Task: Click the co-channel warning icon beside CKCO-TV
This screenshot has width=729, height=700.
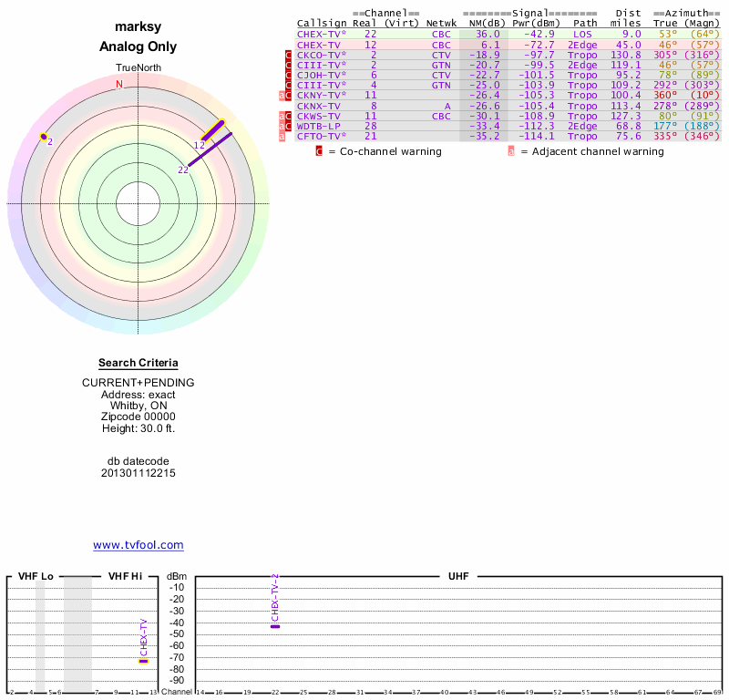Action: click(289, 55)
